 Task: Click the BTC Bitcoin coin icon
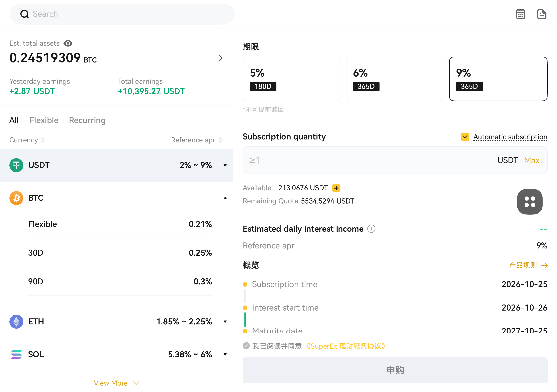pos(16,198)
